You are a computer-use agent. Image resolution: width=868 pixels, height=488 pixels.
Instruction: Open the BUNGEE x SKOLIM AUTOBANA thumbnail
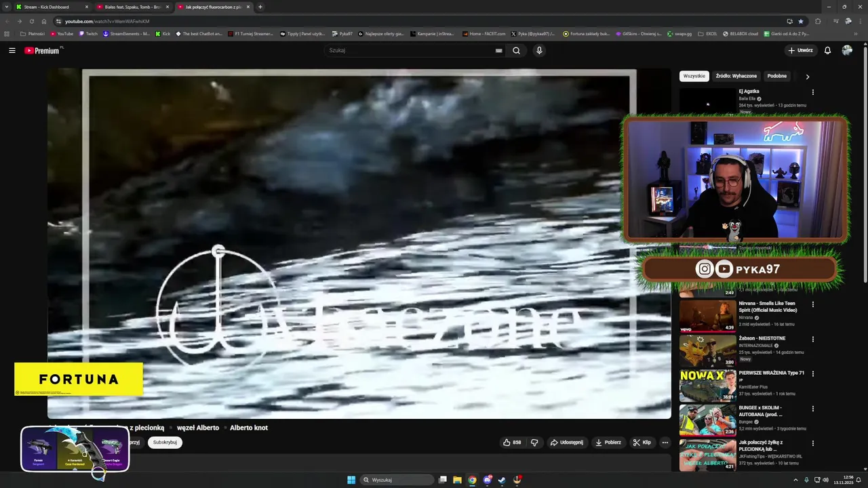tap(707, 420)
